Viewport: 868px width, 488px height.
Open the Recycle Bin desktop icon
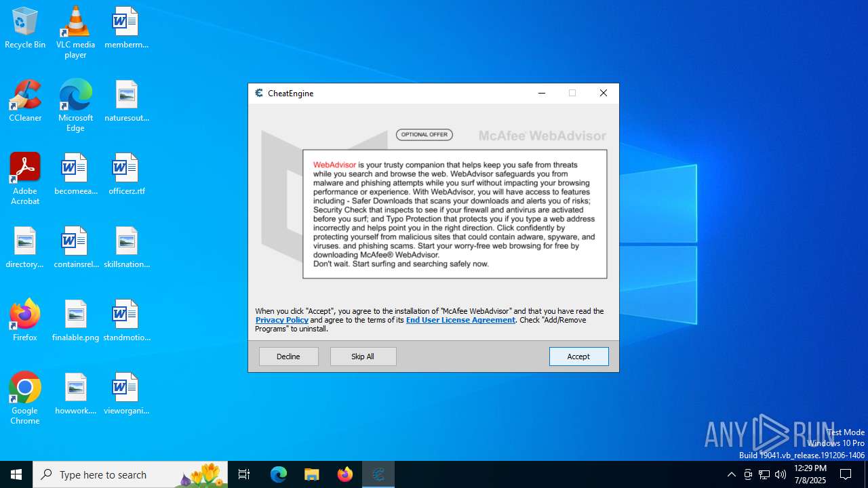pos(25,28)
